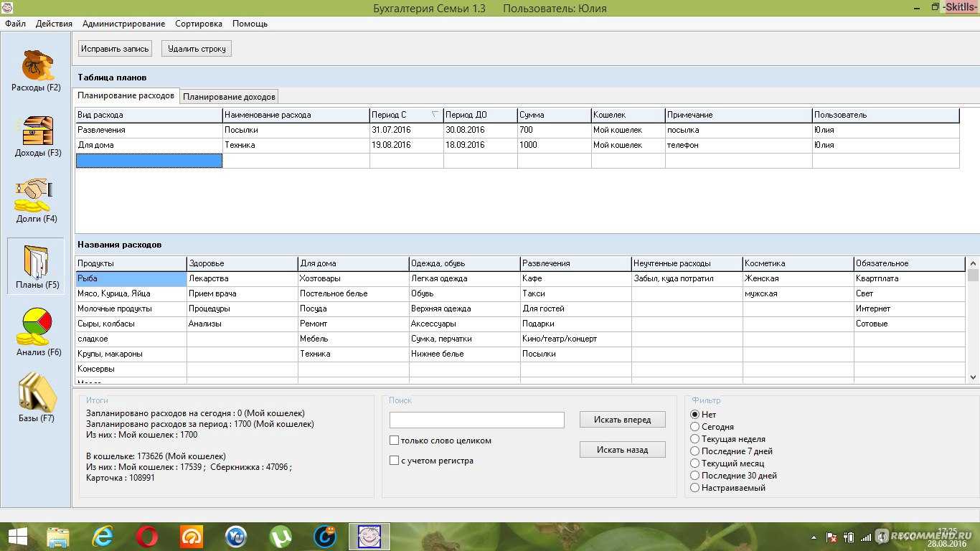Click the Исправить запись button
Screen dimensions: 980x551
tap(115, 49)
